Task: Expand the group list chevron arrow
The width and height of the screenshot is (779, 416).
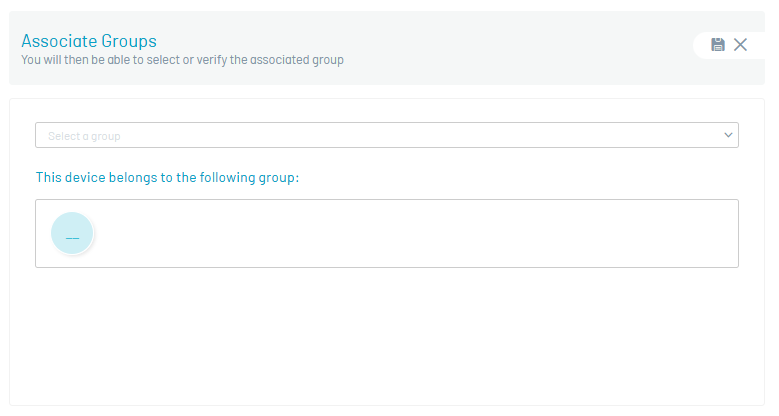Action: point(729,135)
